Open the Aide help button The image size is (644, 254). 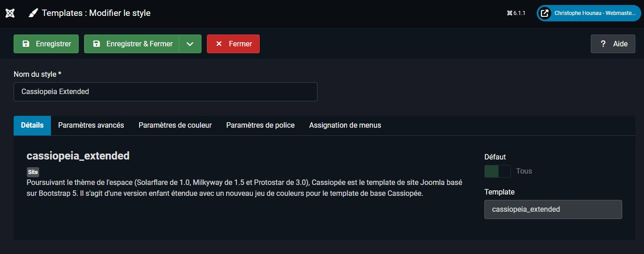613,44
